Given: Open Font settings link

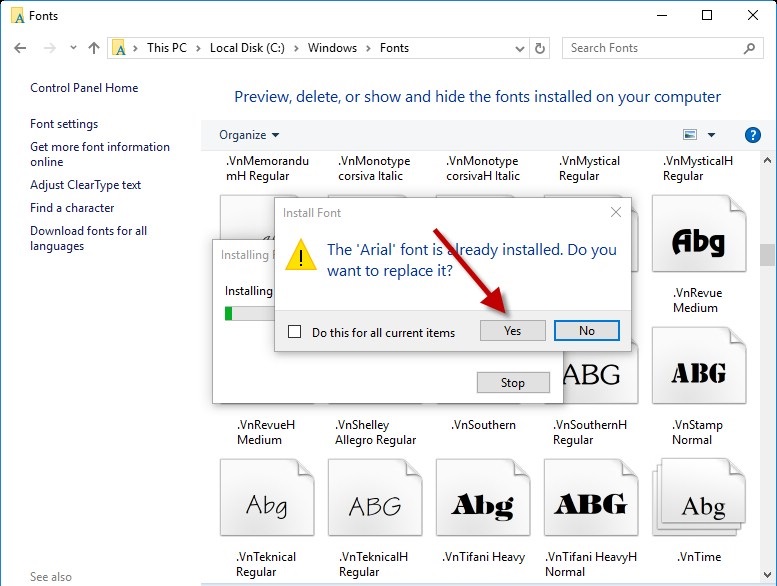Looking at the screenshot, I should [x=64, y=124].
